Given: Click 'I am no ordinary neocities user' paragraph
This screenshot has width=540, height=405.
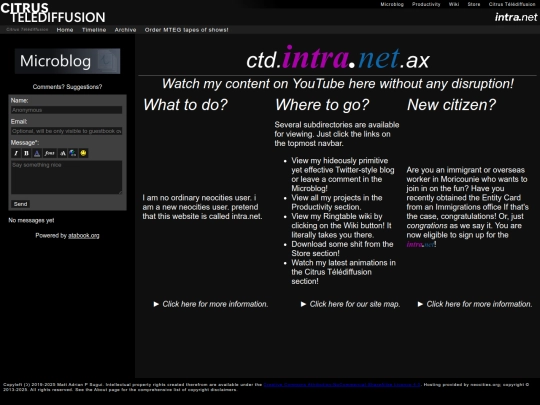Looking at the screenshot, I should point(202,207).
